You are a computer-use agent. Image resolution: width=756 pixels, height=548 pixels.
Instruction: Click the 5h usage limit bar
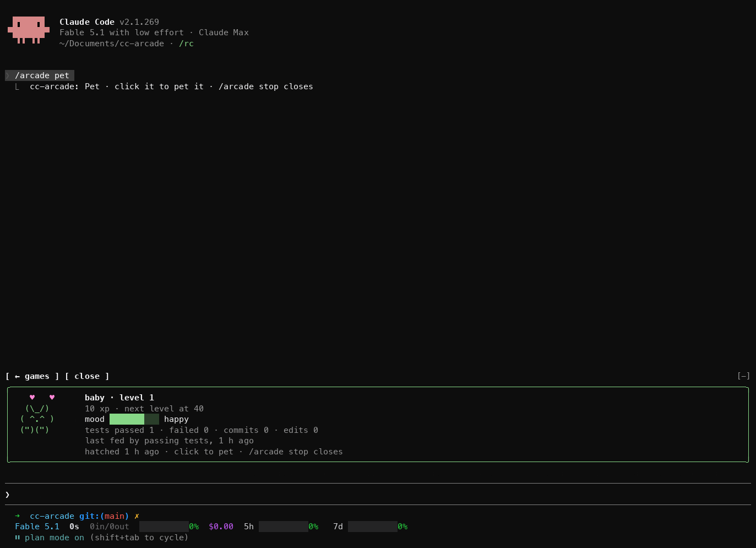(x=284, y=527)
